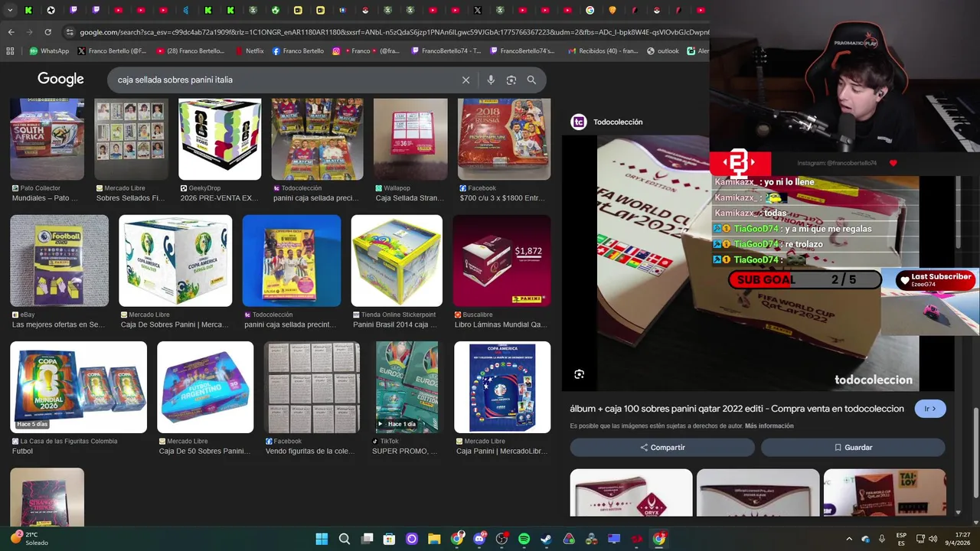This screenshot has height=551, width=980.
Task: Open Discord from taskbar
Action: [x=479, y=539]
